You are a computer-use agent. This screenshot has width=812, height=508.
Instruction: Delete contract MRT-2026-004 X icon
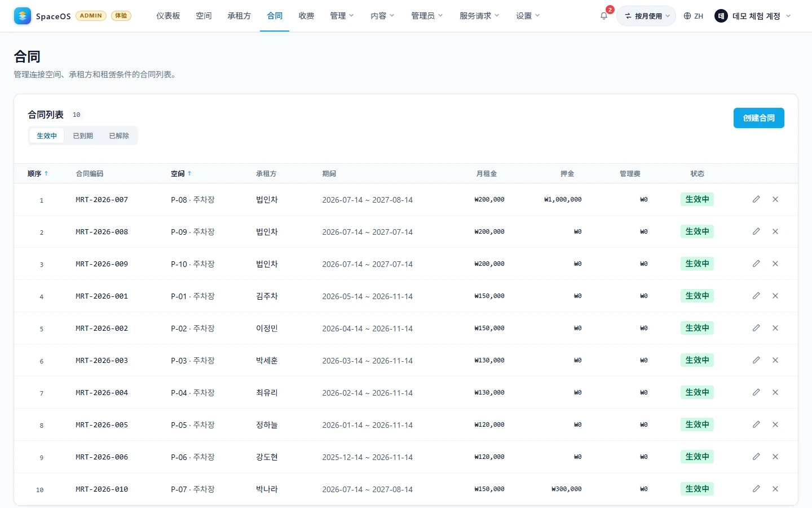click(775, 392)
